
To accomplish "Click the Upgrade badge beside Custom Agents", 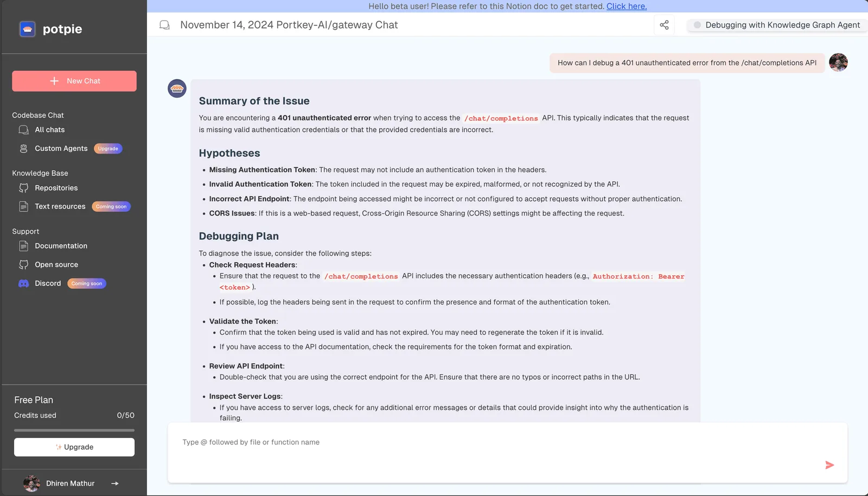I will coord(108,149).
